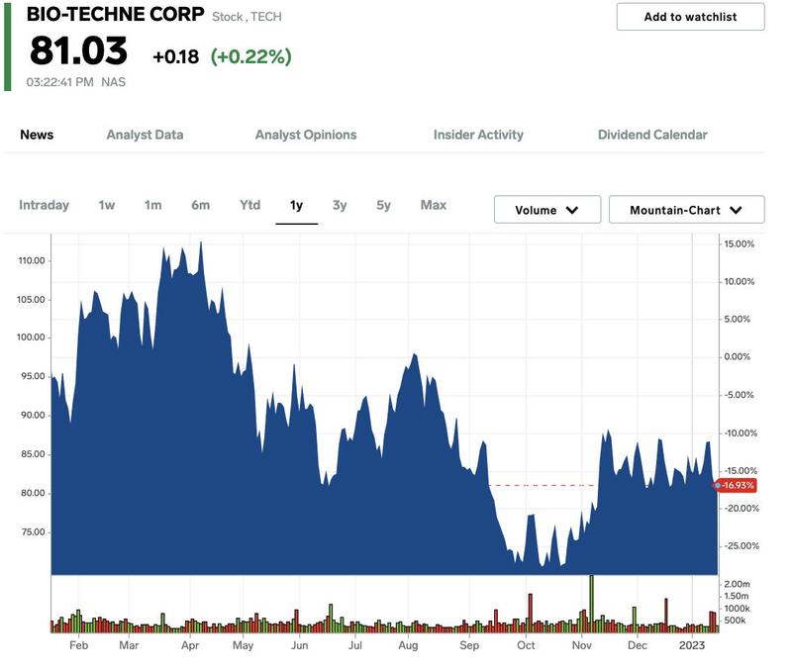Open the Analyst Opinions tab
This screenshot has height=672, width=792.
coord(306,135)
